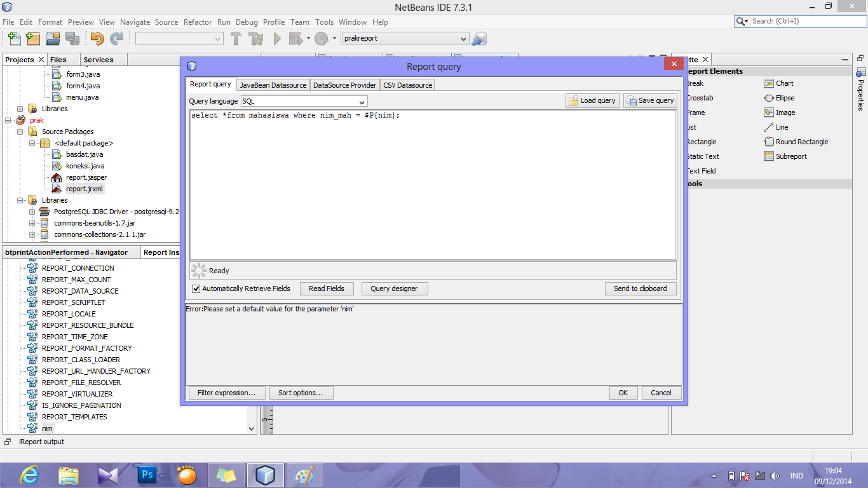Click the Read Fields button
868x488 pixels.
[327, 288]
